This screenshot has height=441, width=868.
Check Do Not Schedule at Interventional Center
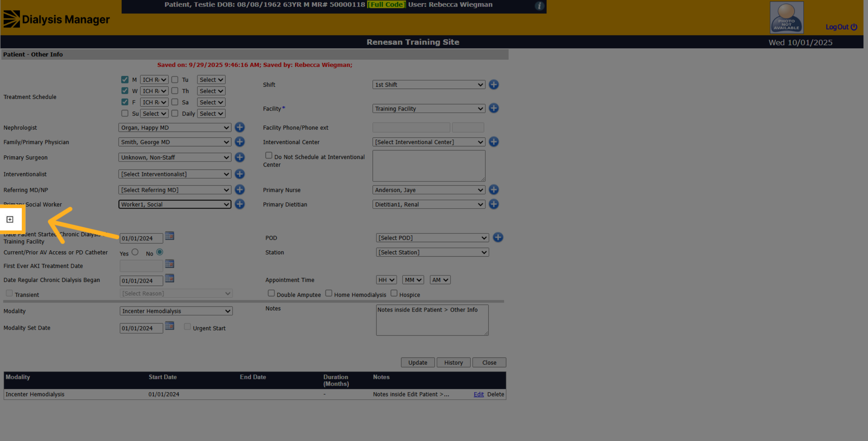coord(268,155)
